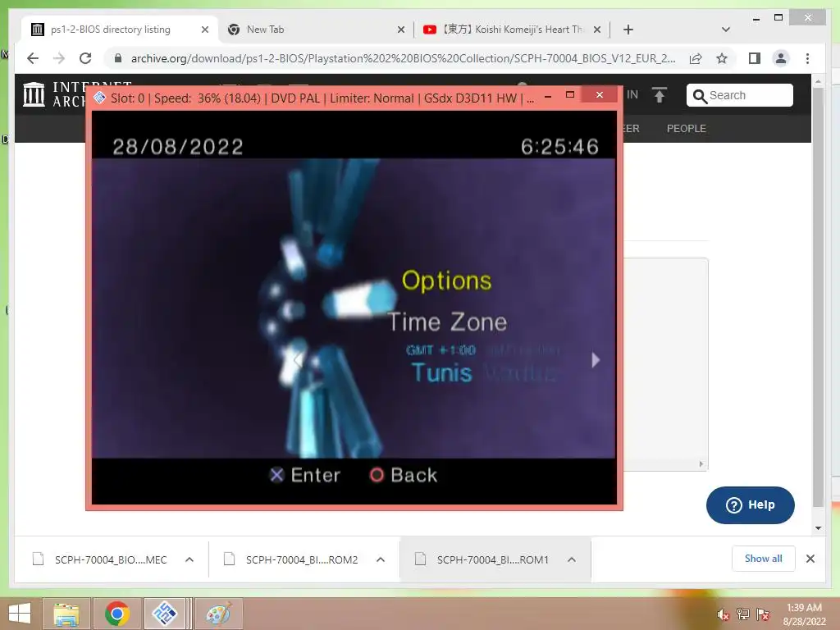Share this page icon in address bar
Viewport: 840px width, 630px height.
tap(696, 58)
